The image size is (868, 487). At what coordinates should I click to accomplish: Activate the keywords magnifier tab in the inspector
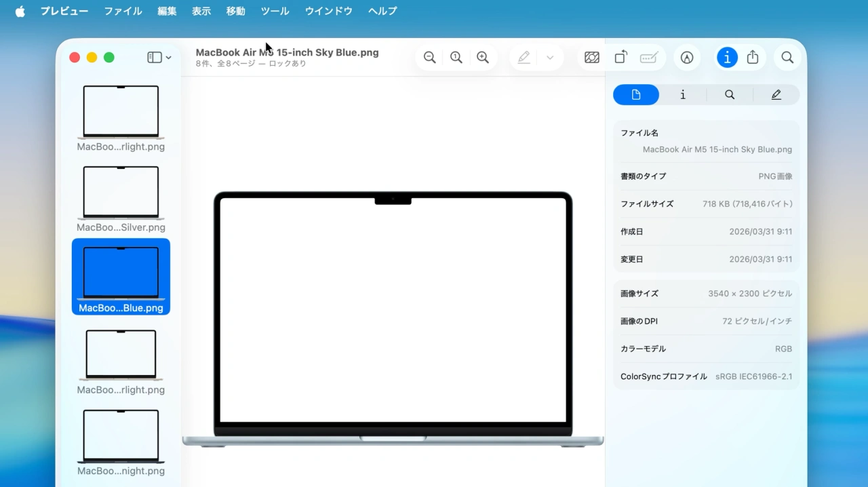point(729,94)
